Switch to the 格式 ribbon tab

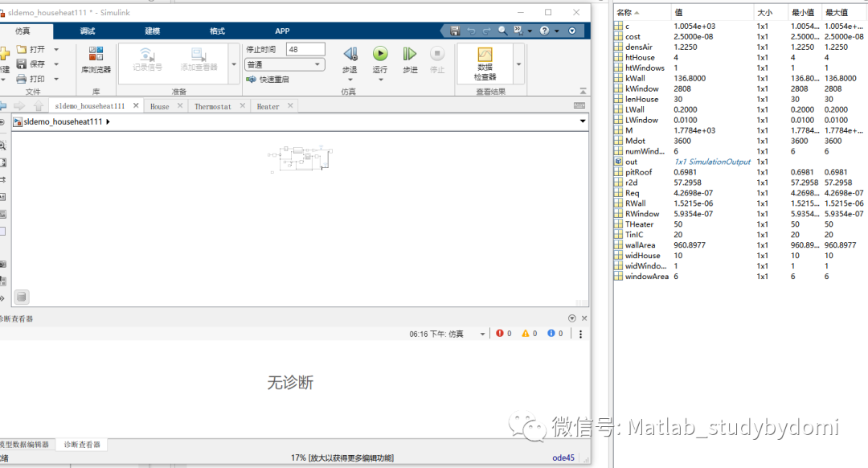point(217,31)
